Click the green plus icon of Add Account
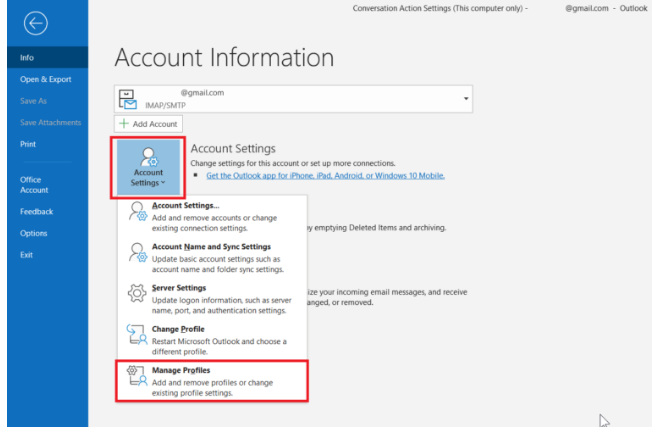The height and width of the screenshot is (432, 652). pos(124,123)
